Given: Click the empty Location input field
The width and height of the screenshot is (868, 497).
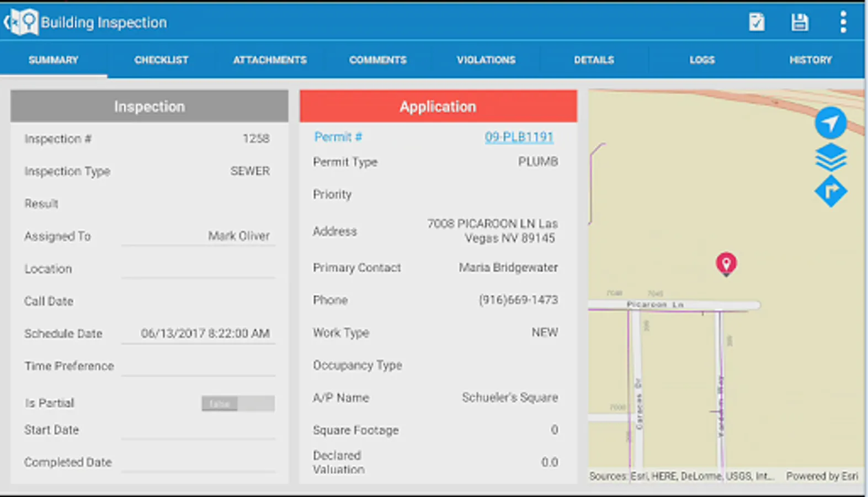Looking at the screenshot, I should [199, 268].
